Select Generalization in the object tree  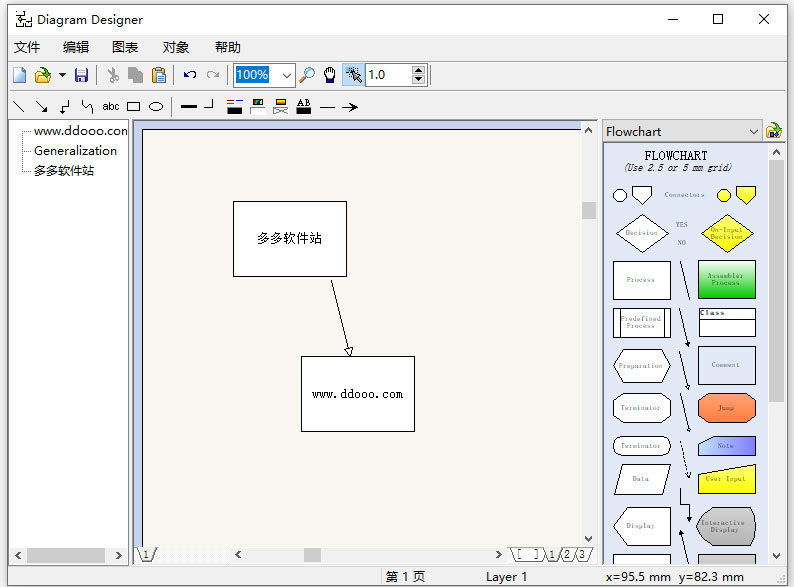pyautogui.click(x=75, y=150)
